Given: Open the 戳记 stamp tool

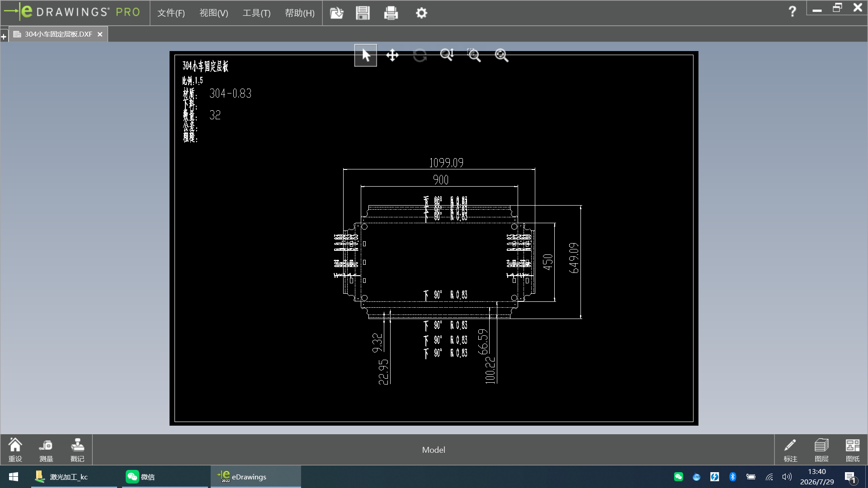Looking at the screenshot, I should 77,450.
